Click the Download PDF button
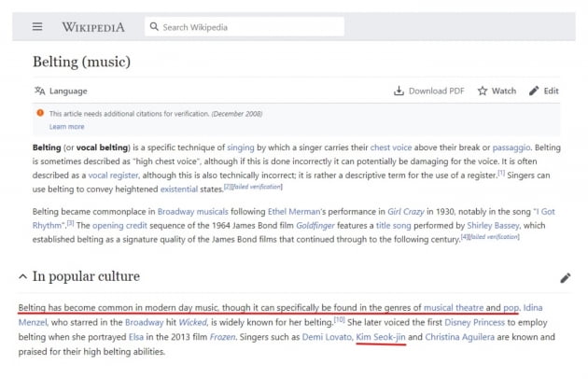The height and width of the screenshot is (379, 588). pos(429,91)
